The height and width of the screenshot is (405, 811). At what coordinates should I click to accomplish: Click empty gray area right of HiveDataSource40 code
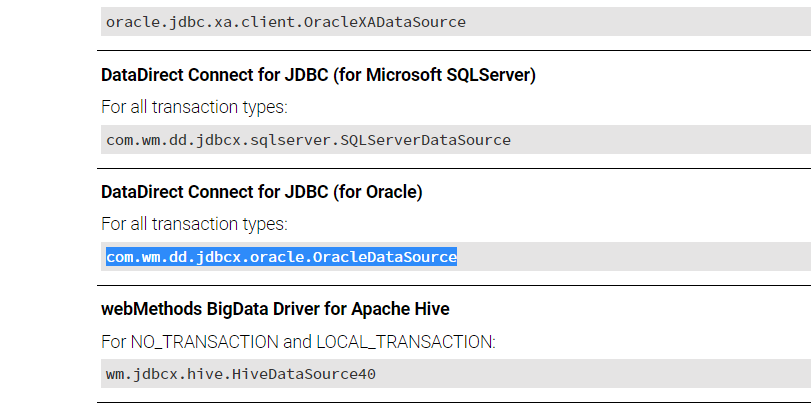coord(593,373)
